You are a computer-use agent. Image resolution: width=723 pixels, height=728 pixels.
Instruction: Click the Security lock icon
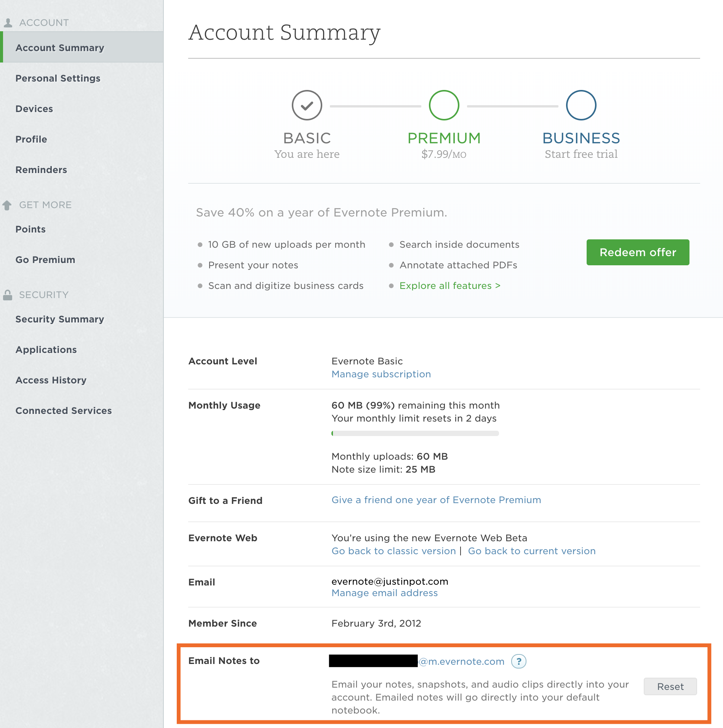(8, 295)
